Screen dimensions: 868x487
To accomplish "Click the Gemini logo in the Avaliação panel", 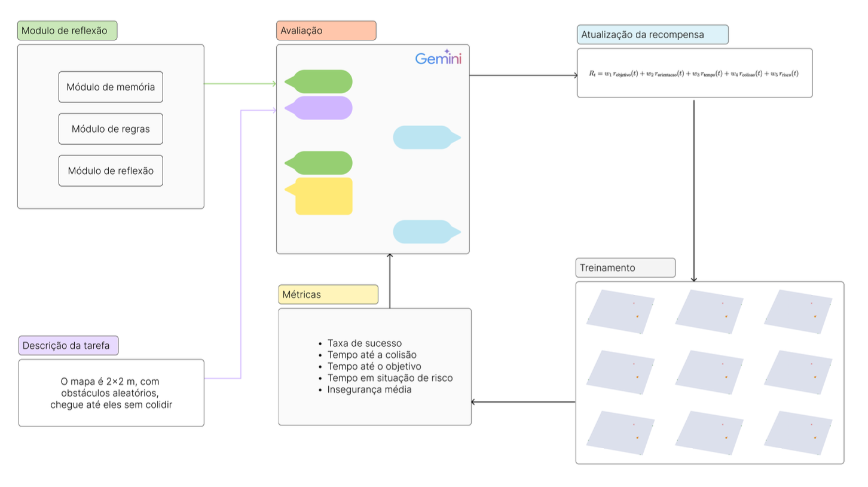I will 438,59.
